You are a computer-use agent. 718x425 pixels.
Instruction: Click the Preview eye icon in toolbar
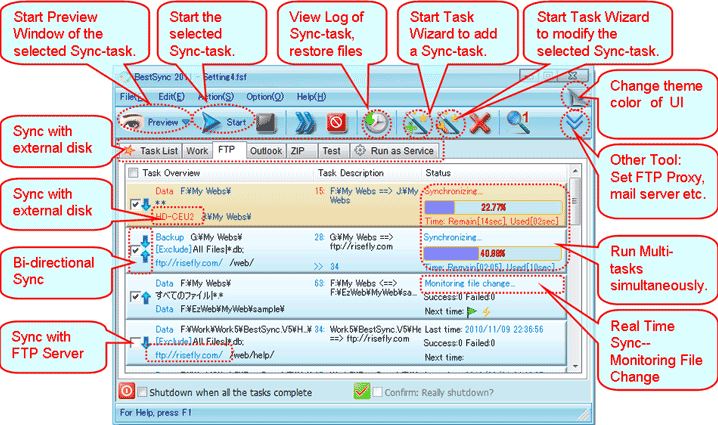(131, 121)
